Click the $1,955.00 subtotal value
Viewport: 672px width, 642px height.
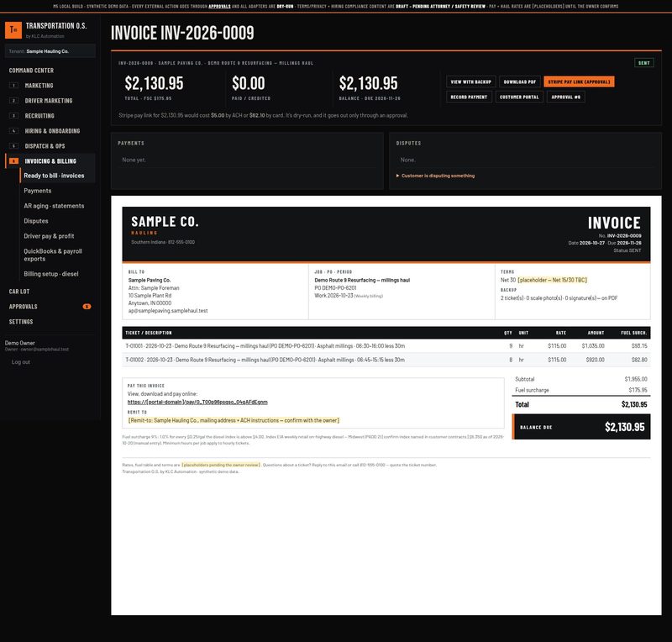(636, 379)
